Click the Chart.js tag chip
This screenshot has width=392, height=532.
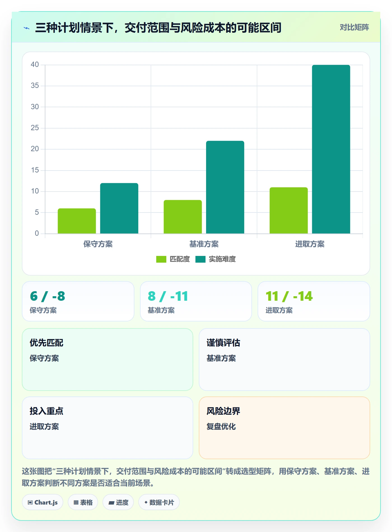click(43, 502)
